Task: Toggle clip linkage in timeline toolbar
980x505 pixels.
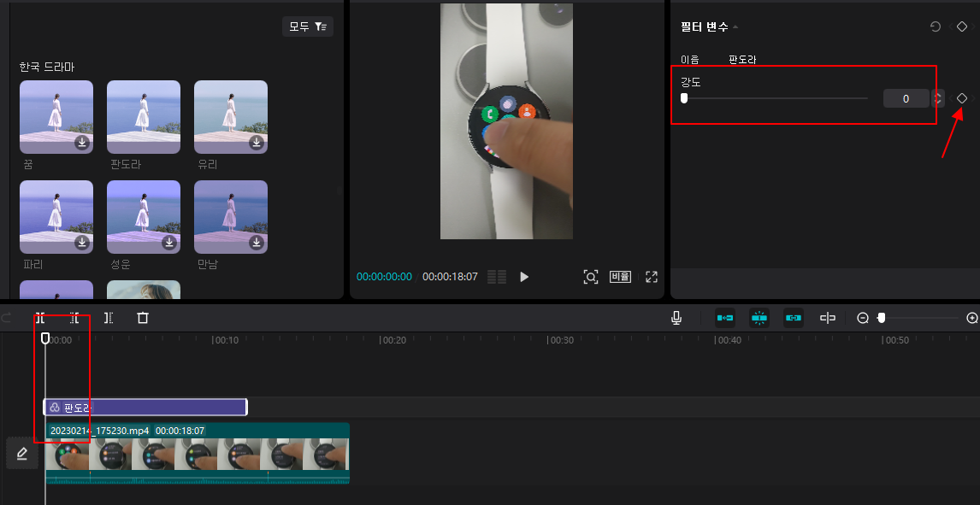Action: pos(794,319)
